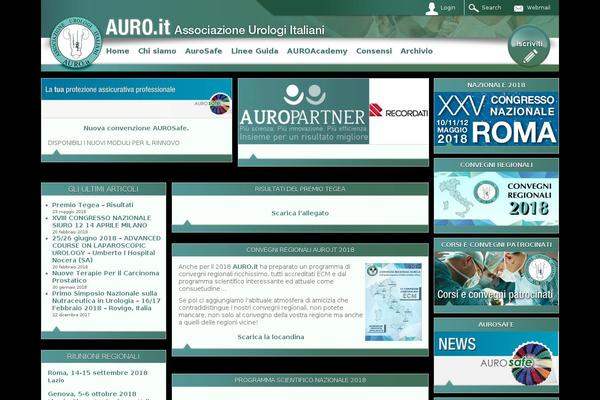Click the Login text link
Screen dimensions: 600x400
tap(448, 8)
